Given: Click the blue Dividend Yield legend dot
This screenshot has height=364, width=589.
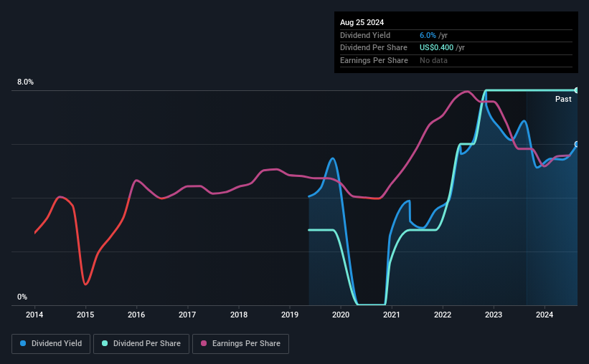Looking at the screenshot, I should [x=23, y=343].
